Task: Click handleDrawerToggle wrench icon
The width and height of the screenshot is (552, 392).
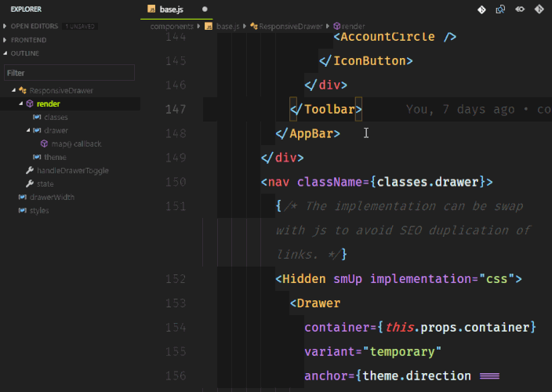Action: click(x=30, y=170)
